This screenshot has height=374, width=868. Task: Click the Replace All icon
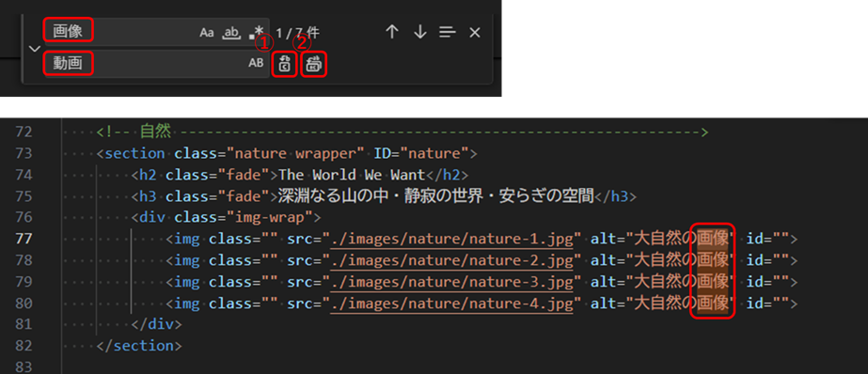(314, 64)
